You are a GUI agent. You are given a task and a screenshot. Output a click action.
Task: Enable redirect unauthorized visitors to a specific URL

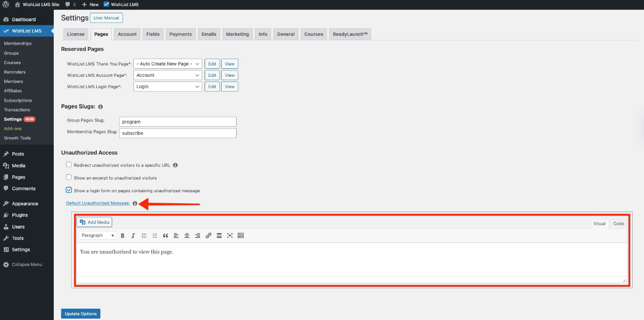point(69,164)
